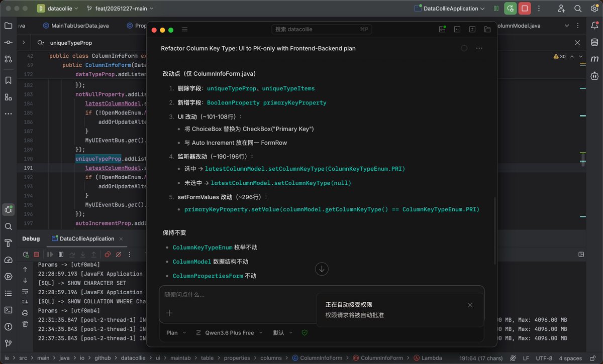Screen dimensions: 603x364
Task: Open the Bookmarks tool window
Action: pos(8,80)
